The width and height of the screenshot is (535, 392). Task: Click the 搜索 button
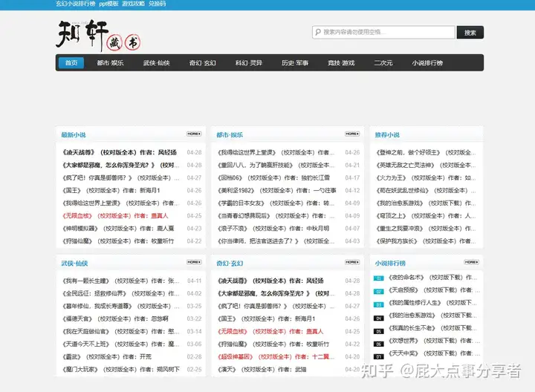point(470,33)
